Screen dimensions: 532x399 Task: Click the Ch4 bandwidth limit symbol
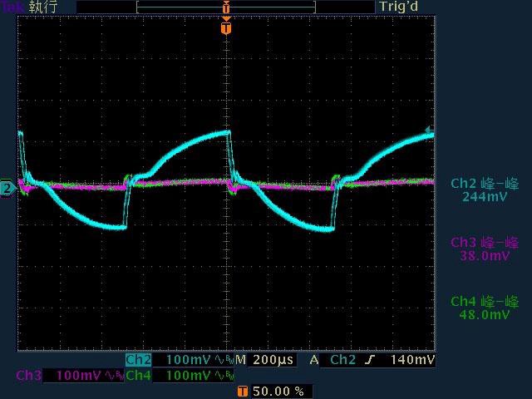pos(224,376)
